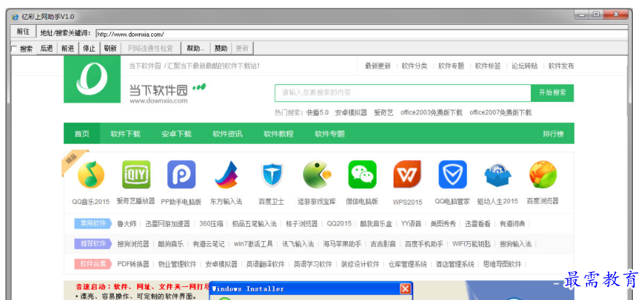Open QQ电脑管家 icon

point(452,175)
